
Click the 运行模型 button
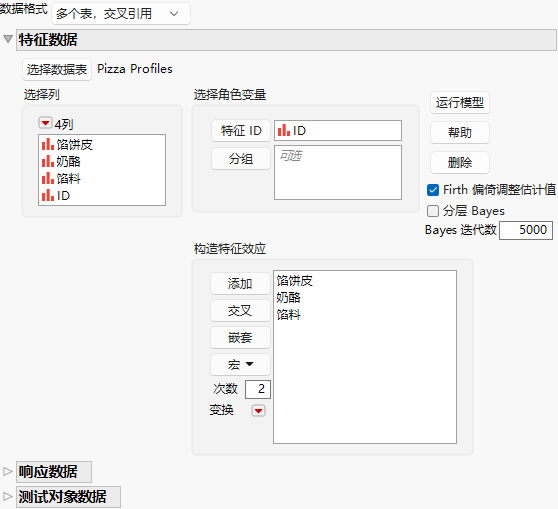(459, 103)
